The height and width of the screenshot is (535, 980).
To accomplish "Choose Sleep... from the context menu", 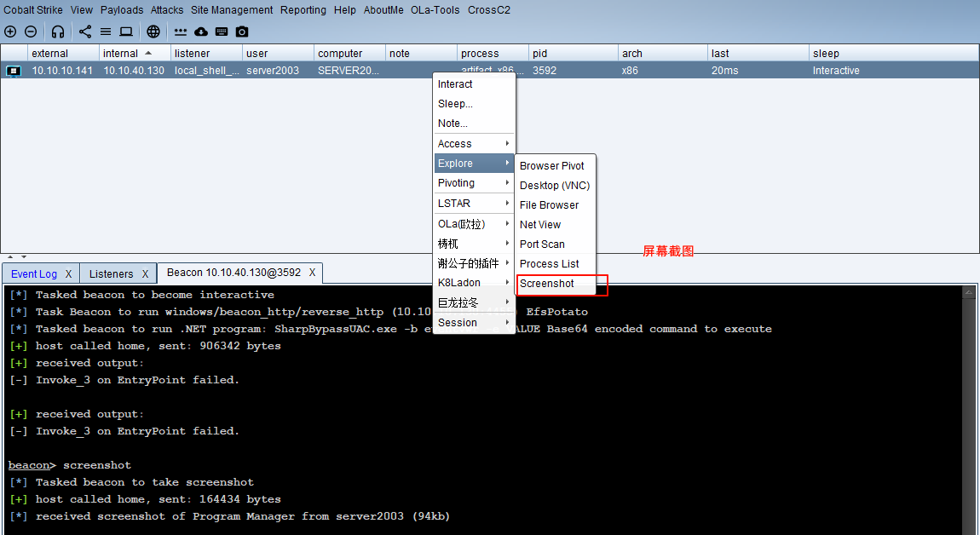I will click(x=474, y=104).
